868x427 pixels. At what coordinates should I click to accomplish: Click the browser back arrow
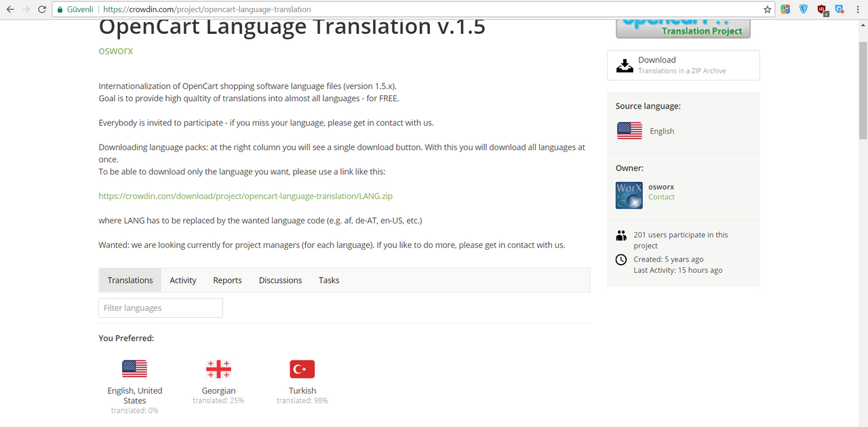click(x=10, y=10)
